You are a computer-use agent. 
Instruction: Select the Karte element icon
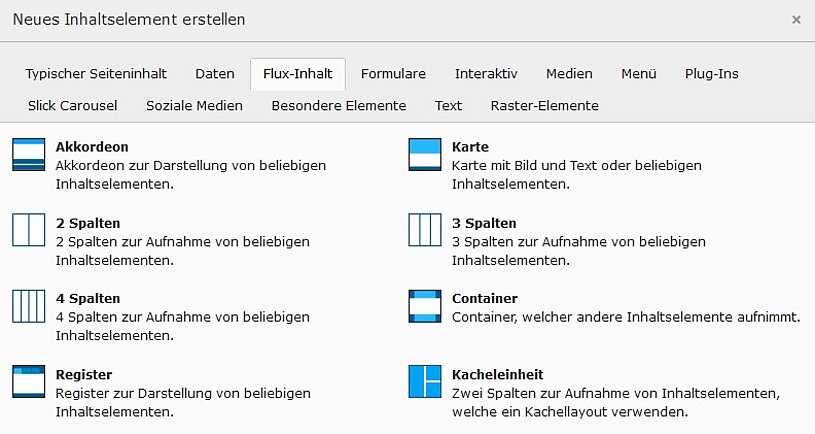click(425, 155)
